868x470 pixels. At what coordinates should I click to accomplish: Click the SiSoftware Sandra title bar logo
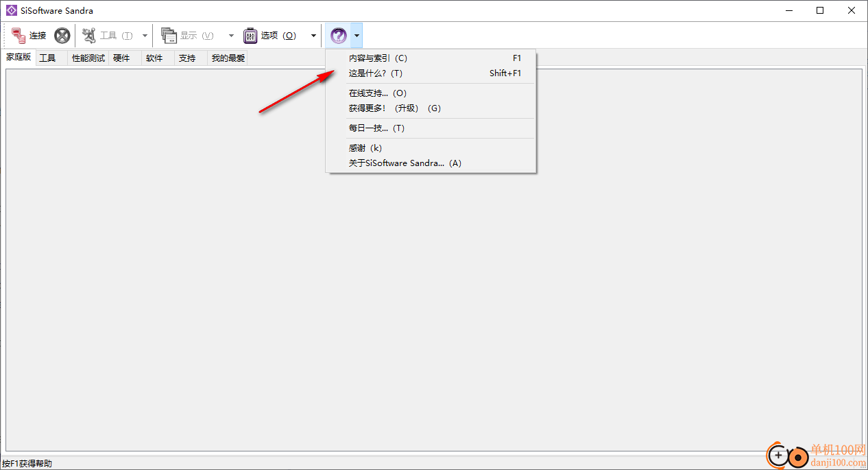12,10
